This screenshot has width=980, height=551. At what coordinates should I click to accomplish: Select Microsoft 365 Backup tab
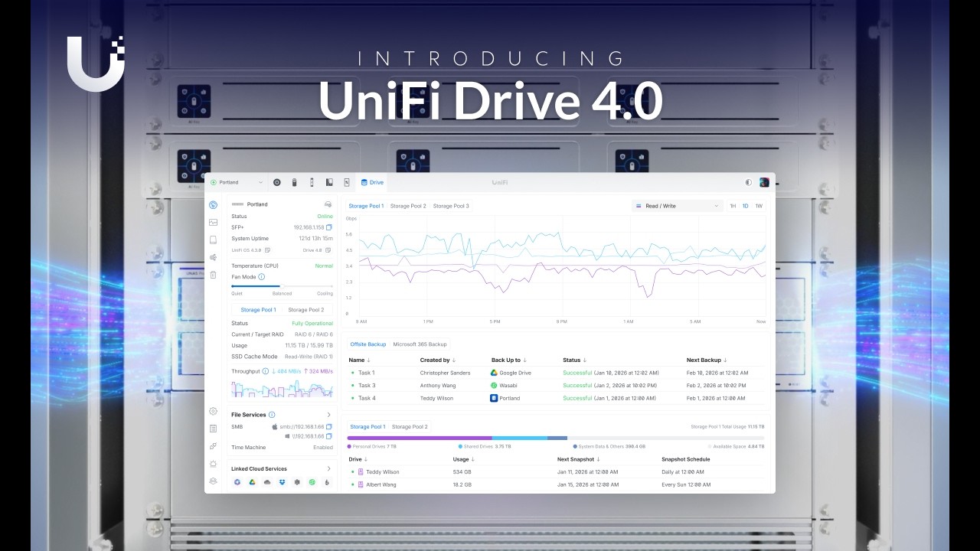(420, 344)
